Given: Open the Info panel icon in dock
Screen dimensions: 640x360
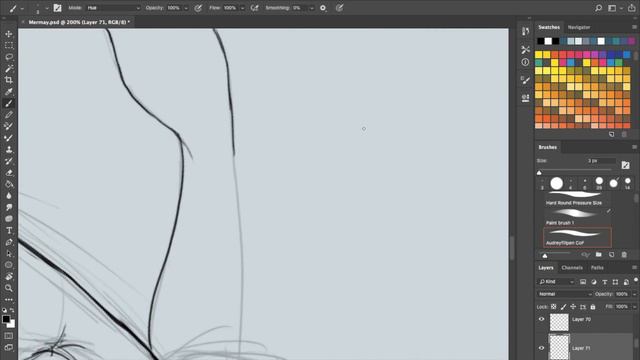Looking at the screenshot, I should click(525, 62).
